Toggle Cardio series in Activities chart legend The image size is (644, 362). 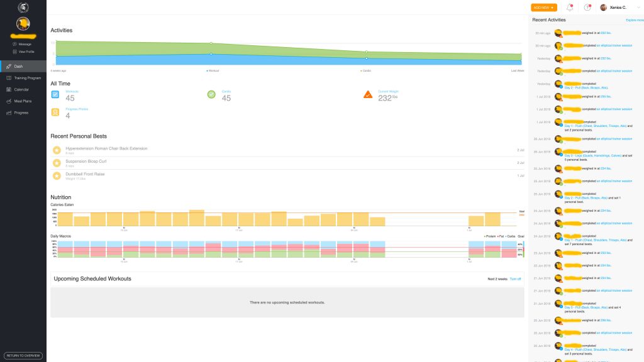365,70
